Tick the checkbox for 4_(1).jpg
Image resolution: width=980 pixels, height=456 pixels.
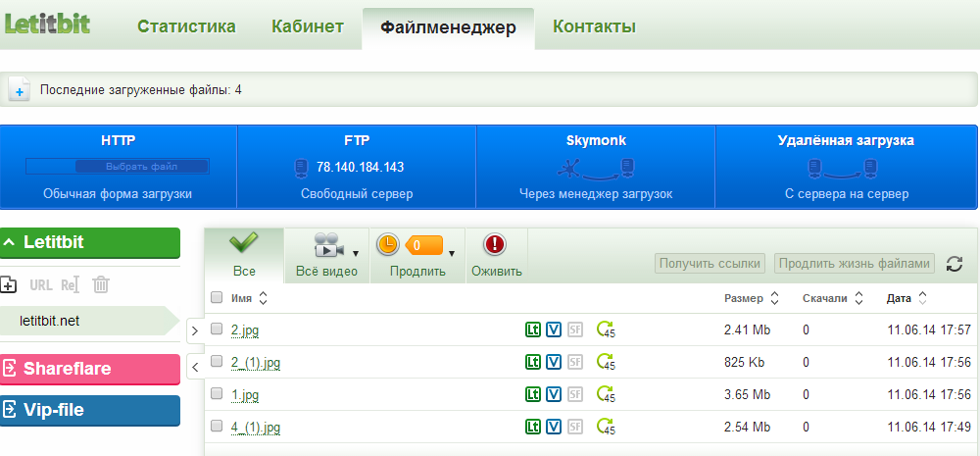[x=217, y=427]
